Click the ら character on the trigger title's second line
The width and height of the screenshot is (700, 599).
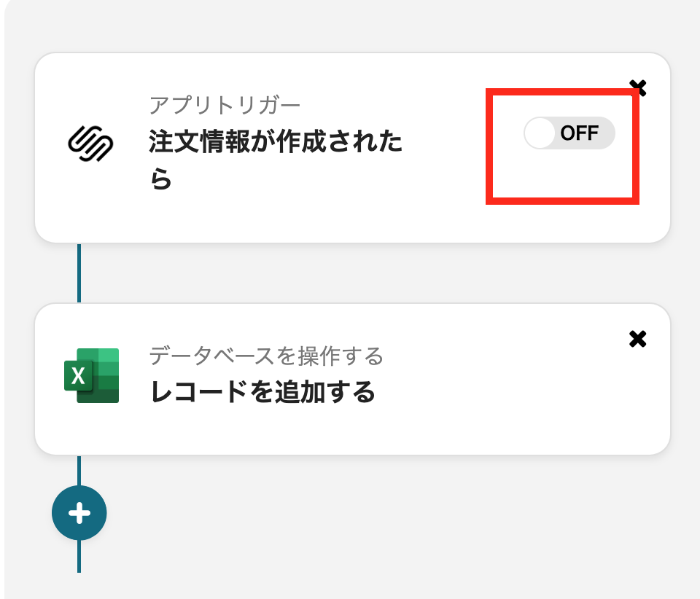tap(161, 179)
